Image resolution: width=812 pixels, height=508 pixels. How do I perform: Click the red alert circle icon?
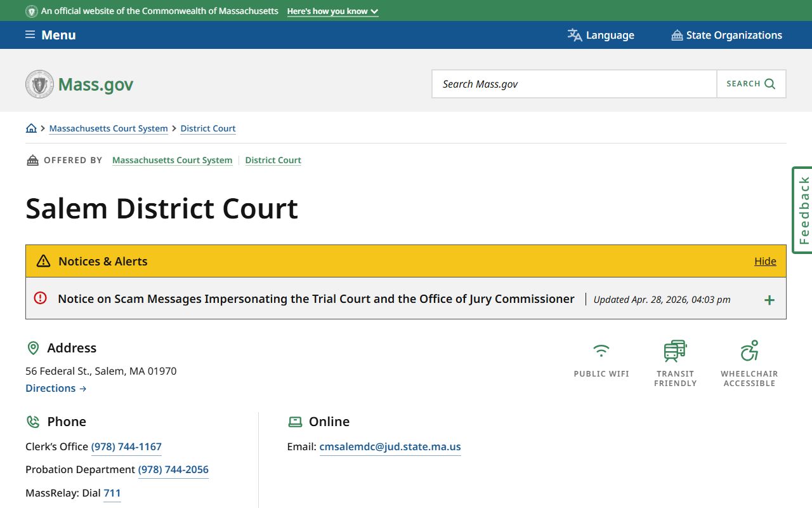41,298
